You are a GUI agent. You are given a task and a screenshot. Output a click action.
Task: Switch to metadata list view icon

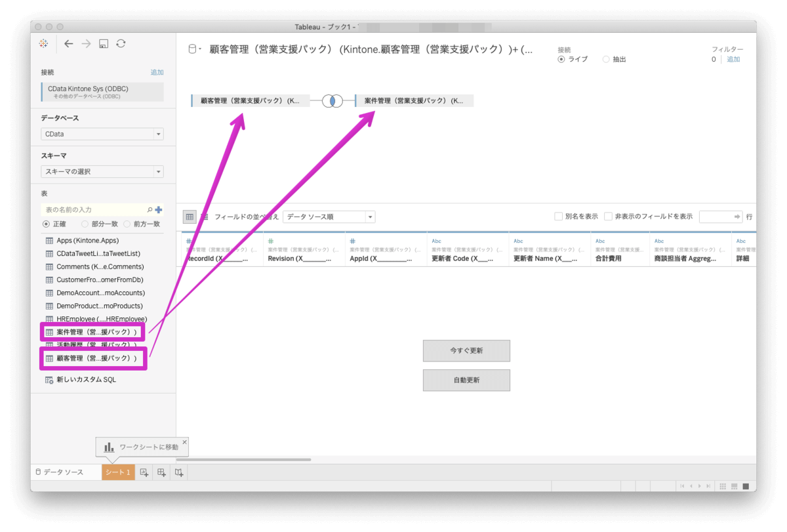[x=204, y=216]
